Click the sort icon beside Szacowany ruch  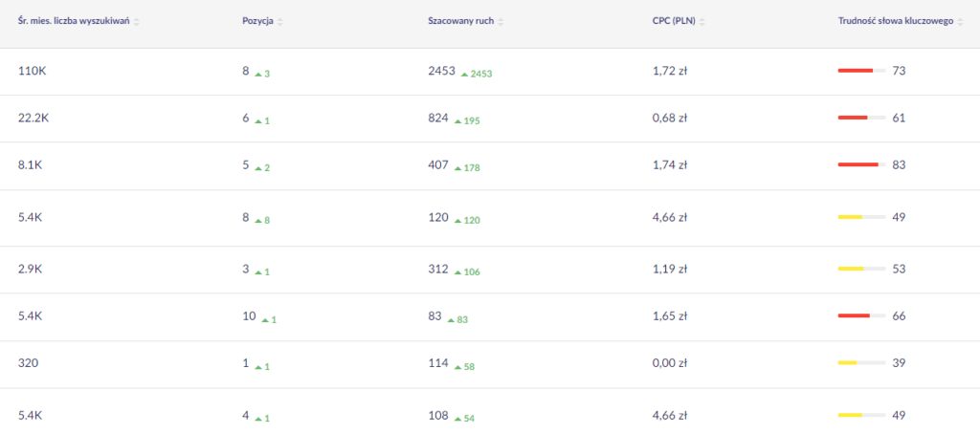tap(501, 21)
